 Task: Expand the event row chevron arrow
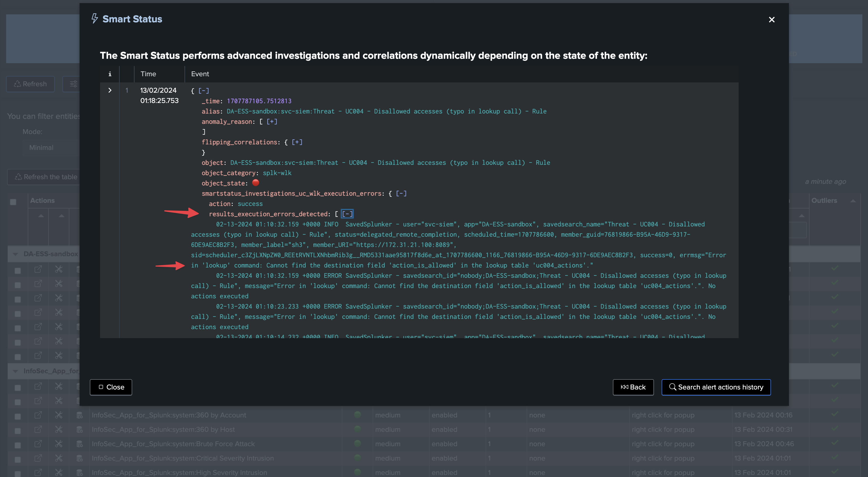110,90
